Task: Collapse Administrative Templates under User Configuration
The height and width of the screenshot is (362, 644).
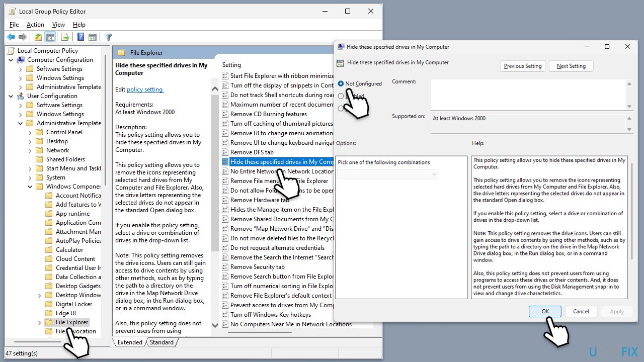Action: point(21,123)
